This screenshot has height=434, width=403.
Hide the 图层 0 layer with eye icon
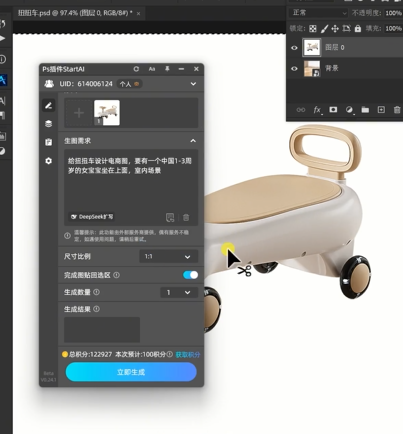coord(294,48)
